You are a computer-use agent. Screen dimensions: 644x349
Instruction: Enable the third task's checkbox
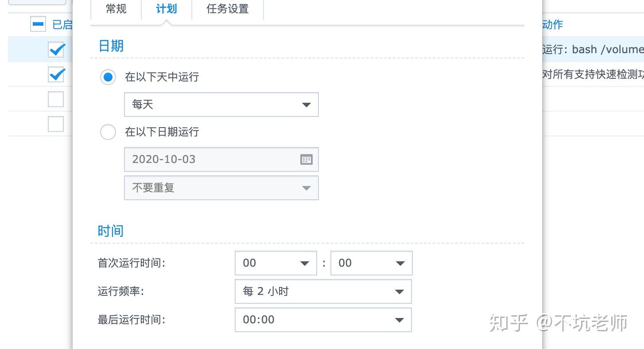55,99
